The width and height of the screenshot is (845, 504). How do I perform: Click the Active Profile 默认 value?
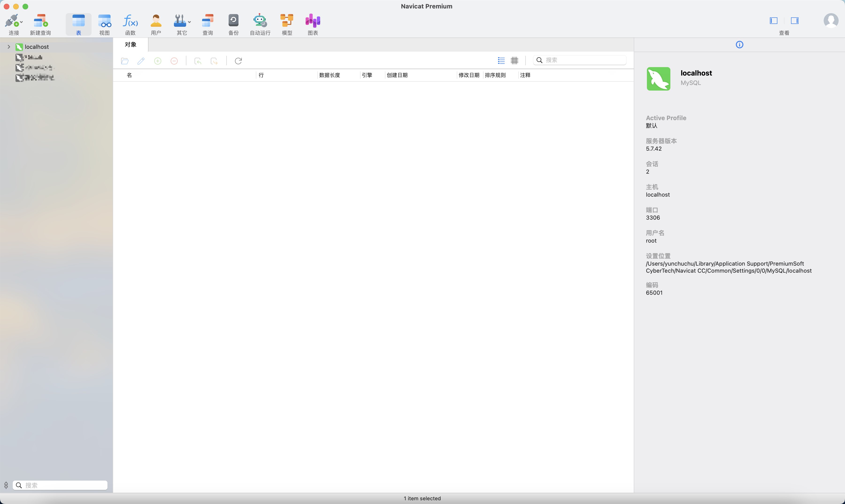click(x=651, y=126)
